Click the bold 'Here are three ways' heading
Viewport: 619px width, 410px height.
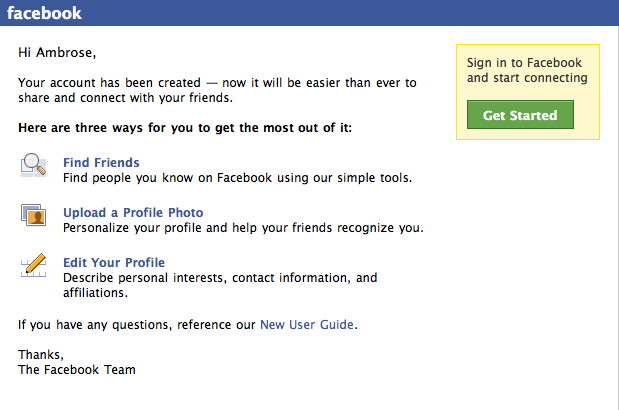click(185, 128)
